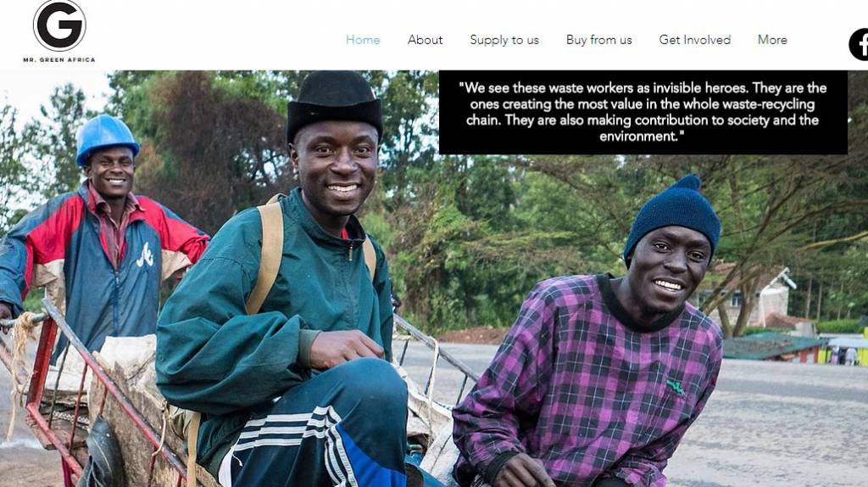This screenshot has width=868, height=487.
Task: Click the invisible heroes quote box
Action: pos(643,113)
